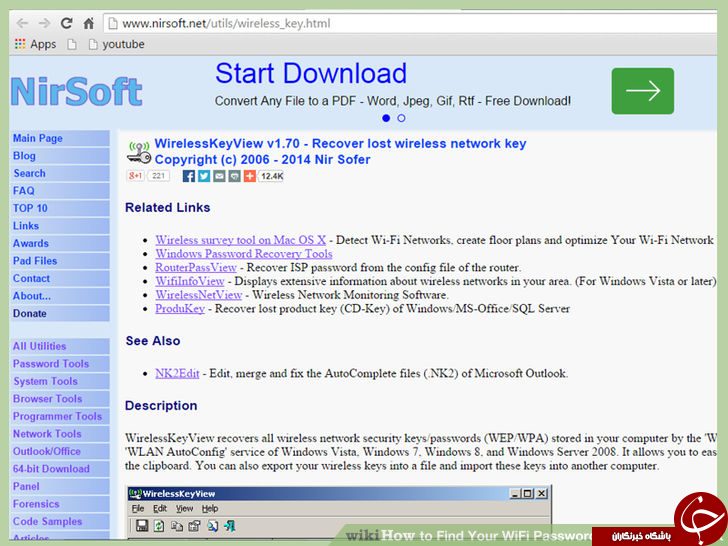Screen dimensions: 728x546
Task: Open the youtube bookmark
Action: point(117,44)
